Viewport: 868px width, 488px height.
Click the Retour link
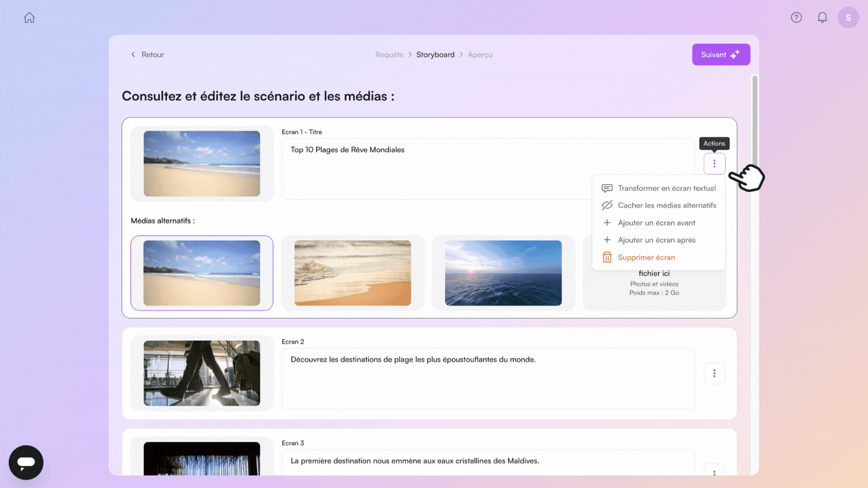[147, 55]
